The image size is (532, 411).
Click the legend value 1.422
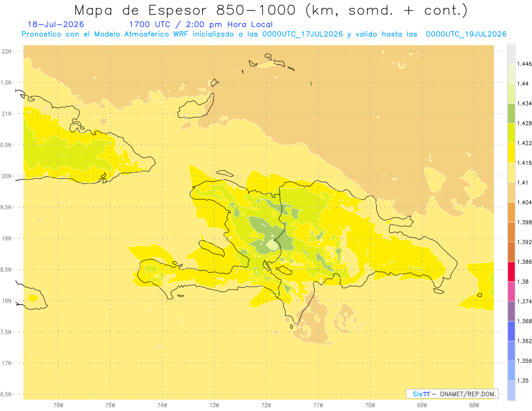[x=524, y=143]
